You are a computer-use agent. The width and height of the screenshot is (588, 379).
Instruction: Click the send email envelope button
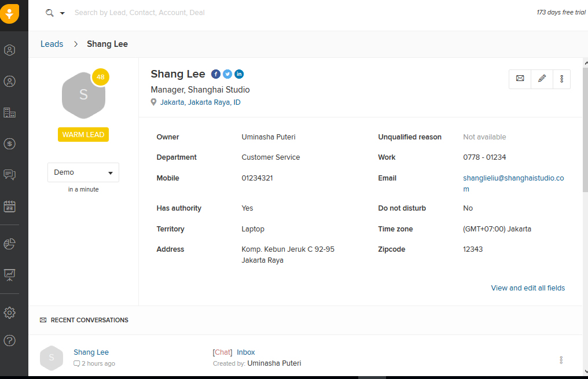click(x=520, y=79)
